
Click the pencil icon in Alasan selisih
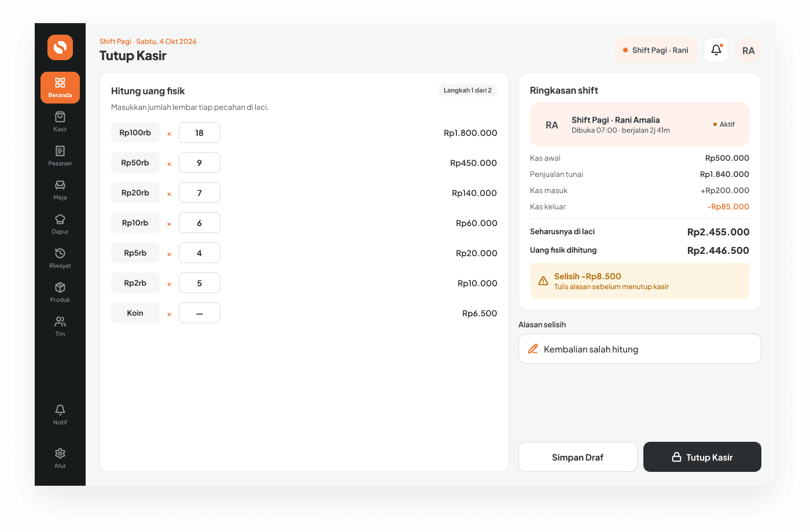point(533,349)
